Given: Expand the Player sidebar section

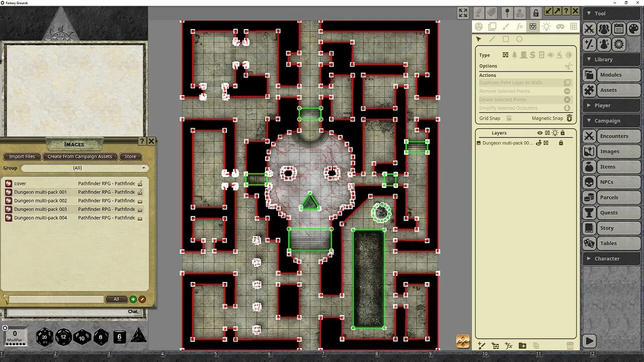Looking at the screenshot, I should 612,106.
